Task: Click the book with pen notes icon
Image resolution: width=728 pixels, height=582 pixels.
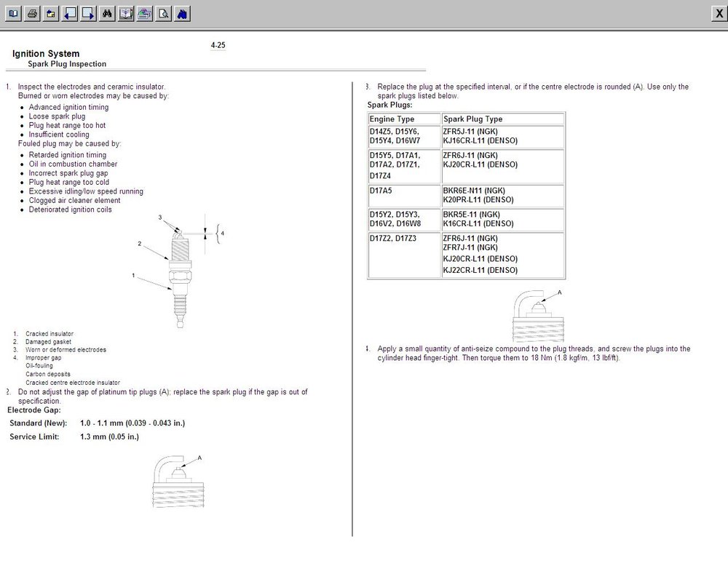Action: pos(126,14)
